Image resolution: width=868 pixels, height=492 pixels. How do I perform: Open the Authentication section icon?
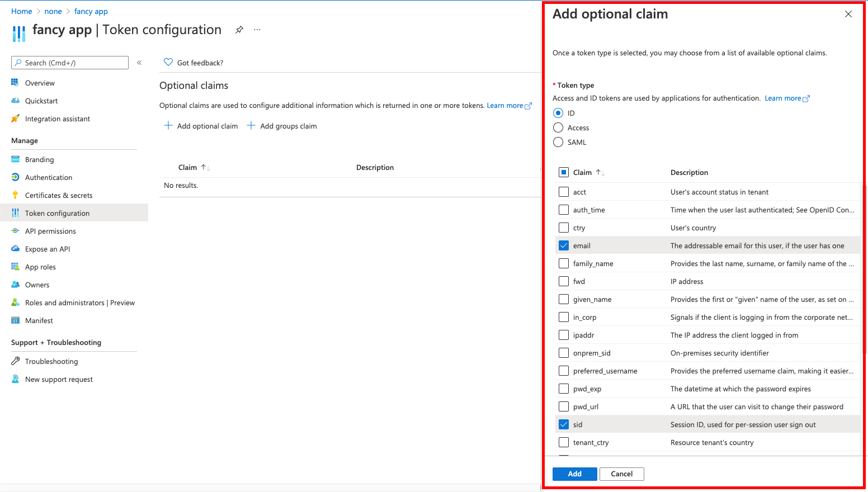(x=16, y=177)
